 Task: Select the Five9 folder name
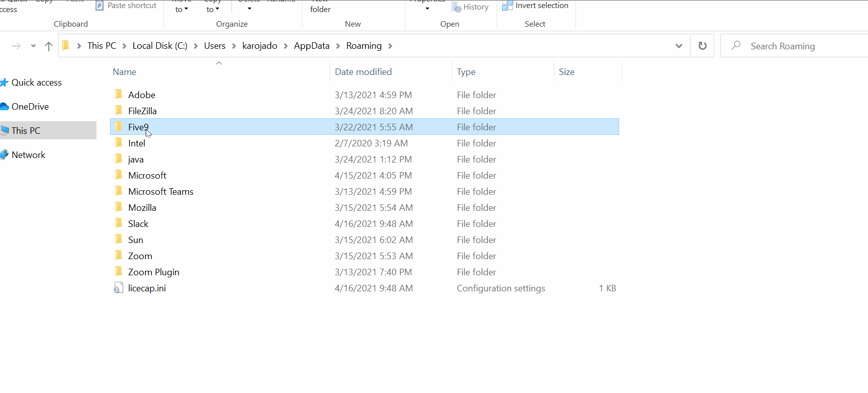click(x=138, y=127)
